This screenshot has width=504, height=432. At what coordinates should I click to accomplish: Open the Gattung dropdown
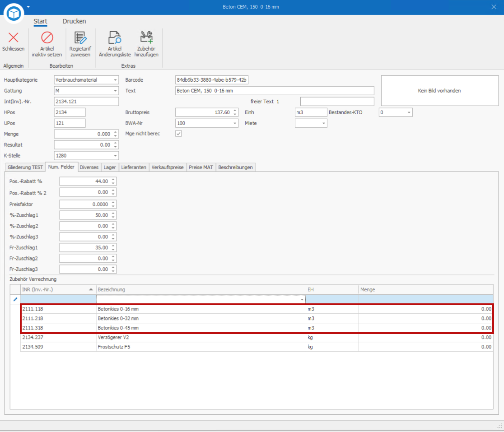pyautogui.click(x=115, y=91)
